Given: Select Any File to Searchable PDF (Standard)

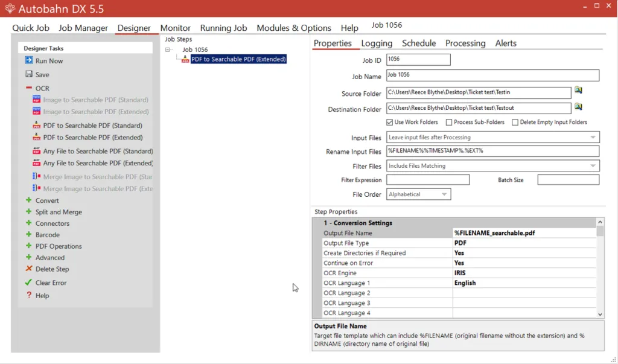Looking at the screenshot, I should [98, 151].
